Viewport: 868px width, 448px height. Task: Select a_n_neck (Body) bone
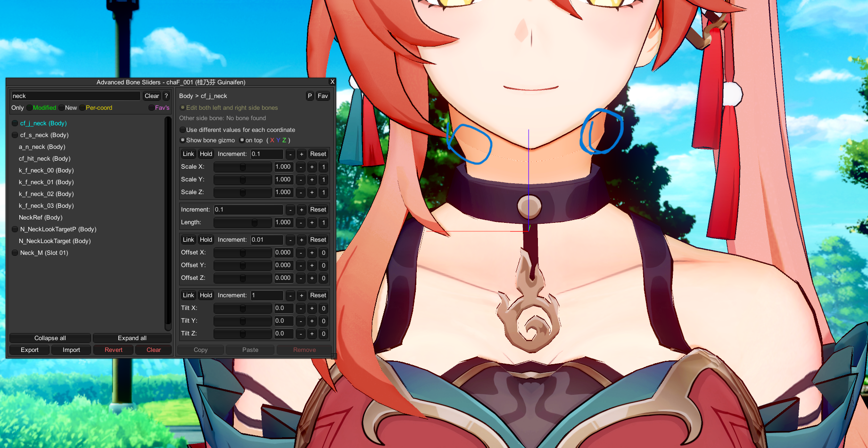pos(42,147)
